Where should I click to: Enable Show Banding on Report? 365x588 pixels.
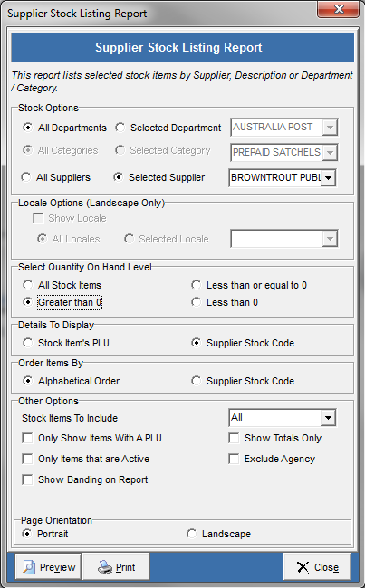(27, 479)
